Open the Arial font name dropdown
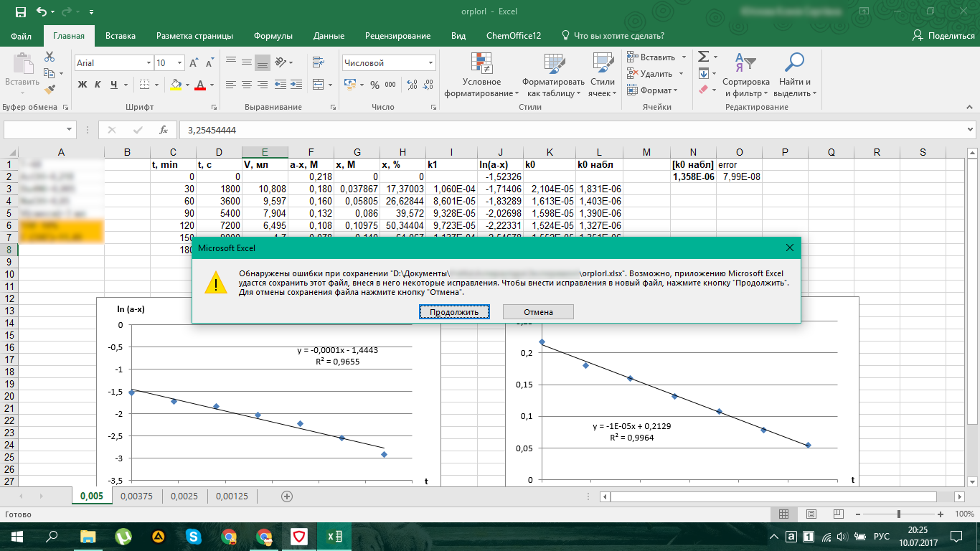Viewport: 980px width, 551px height. click(149, 63)
